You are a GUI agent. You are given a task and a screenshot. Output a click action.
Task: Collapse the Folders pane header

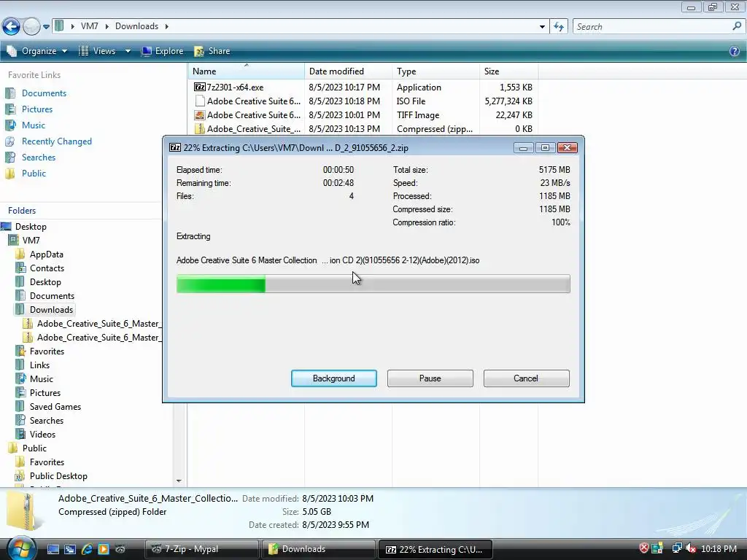click(x=22, y=211)
